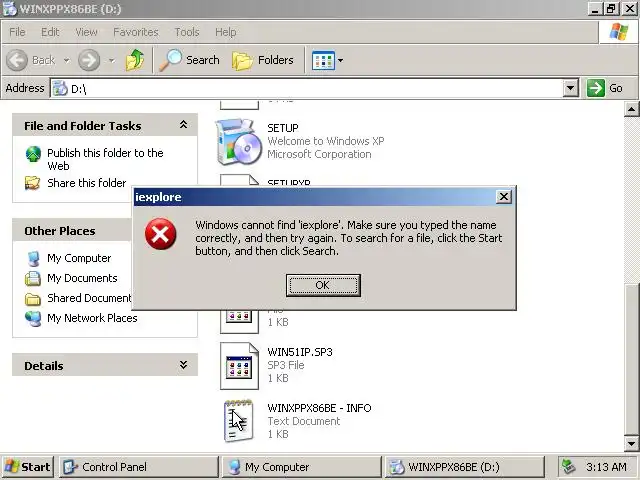Switch to My Computer taskbar button
Screen dimensions: 640x480
click(x=301, y=467)
